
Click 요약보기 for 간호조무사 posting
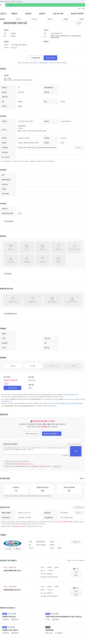pos(76,591)
